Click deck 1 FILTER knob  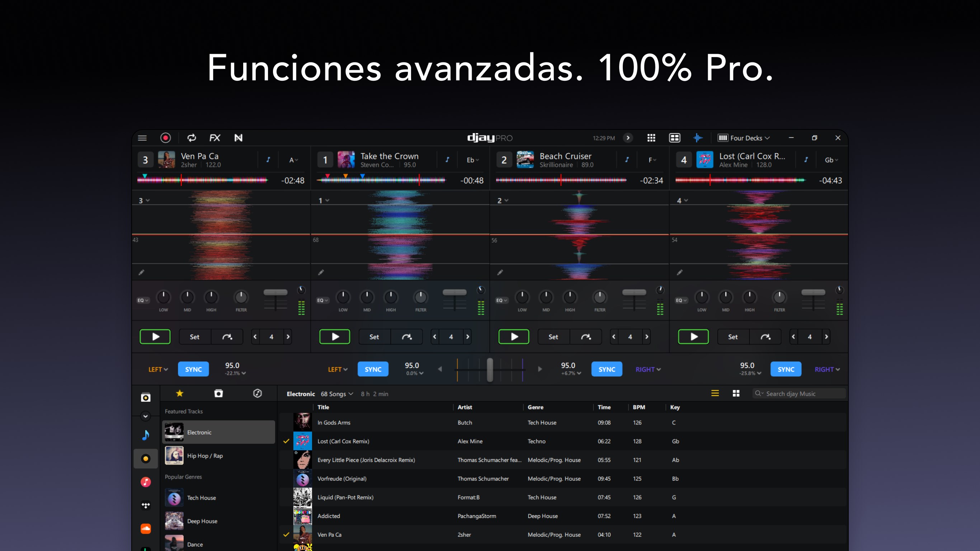click(420, 297)
